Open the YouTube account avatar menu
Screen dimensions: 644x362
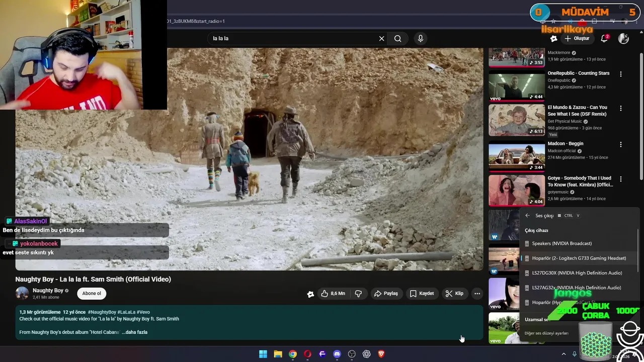tap(623, 38)
